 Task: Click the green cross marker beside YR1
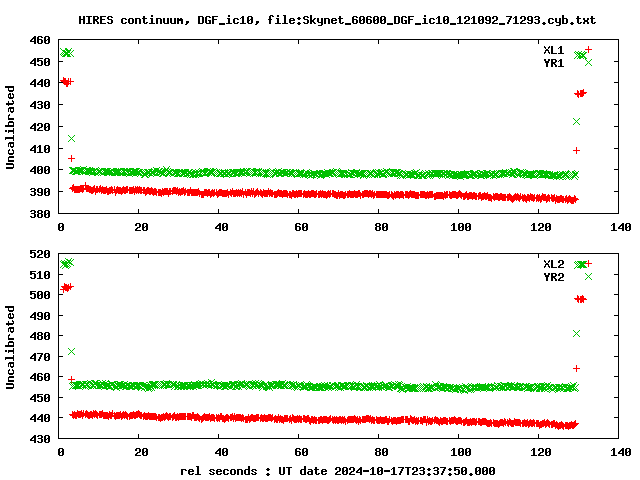[x=588, y=62]
